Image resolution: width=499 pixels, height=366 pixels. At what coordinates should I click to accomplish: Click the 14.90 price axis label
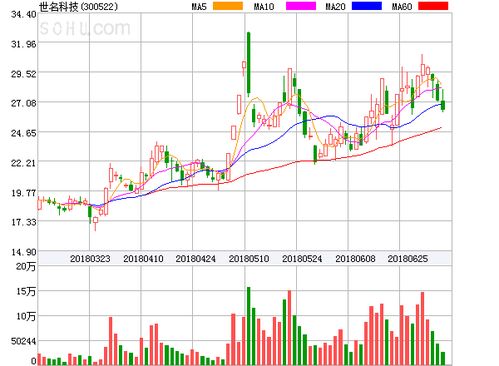(x=23, y=252)
